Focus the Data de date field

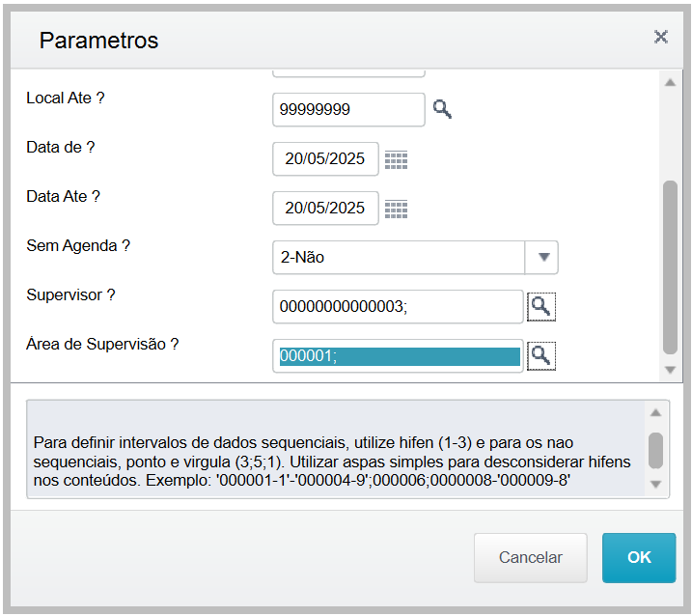[x=325, y=159]
